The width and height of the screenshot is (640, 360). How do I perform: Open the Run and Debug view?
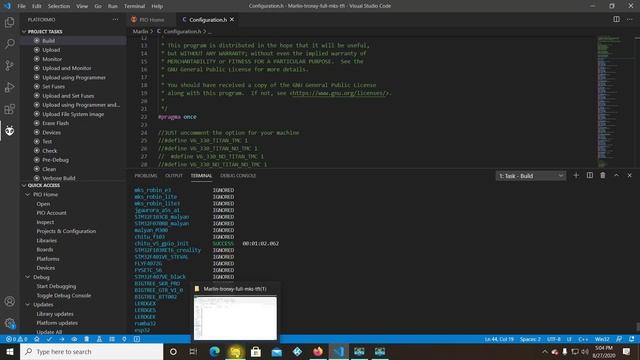(9, 87)
